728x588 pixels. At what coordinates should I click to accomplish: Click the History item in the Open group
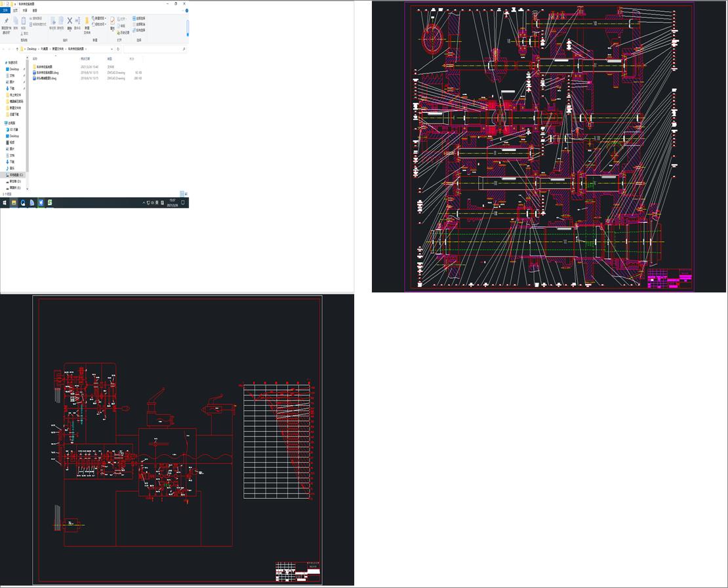tap(123, 33)
